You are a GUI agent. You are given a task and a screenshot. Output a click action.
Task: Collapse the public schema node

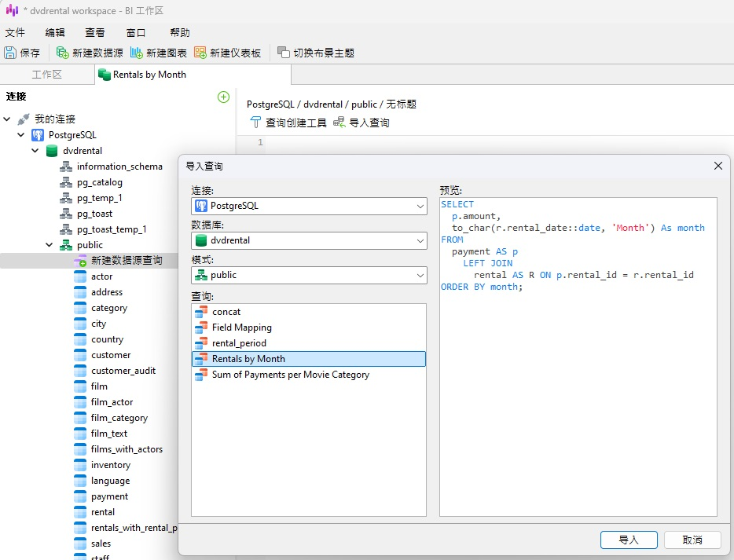tap(50, 245)
